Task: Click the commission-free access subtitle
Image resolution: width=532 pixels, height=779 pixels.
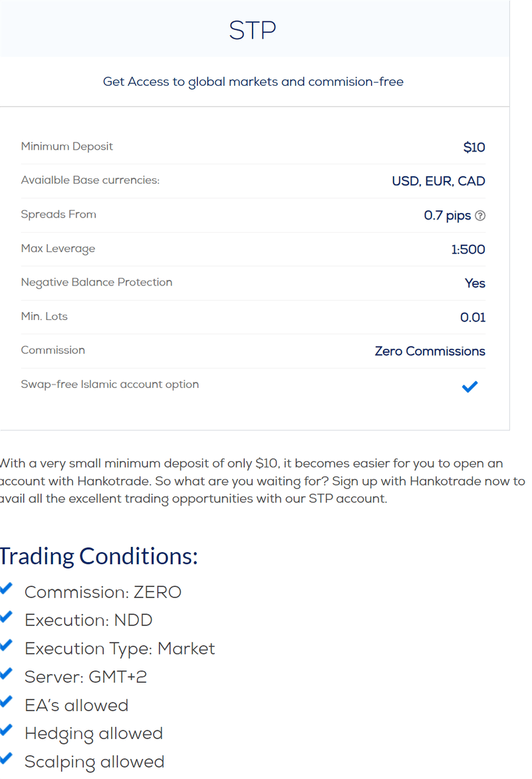Action: (x=253, y=82)
